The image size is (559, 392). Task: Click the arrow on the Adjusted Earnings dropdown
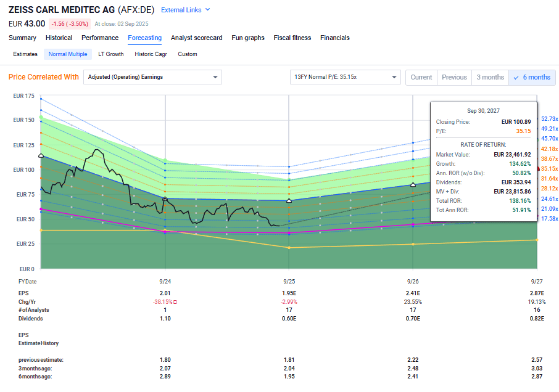[215, 78]
